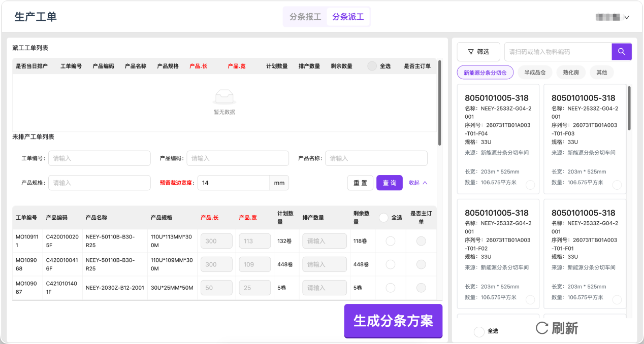The image size is (644, 344).
Task: Focus the 产品名称 input field
Action: click(376, 158)
